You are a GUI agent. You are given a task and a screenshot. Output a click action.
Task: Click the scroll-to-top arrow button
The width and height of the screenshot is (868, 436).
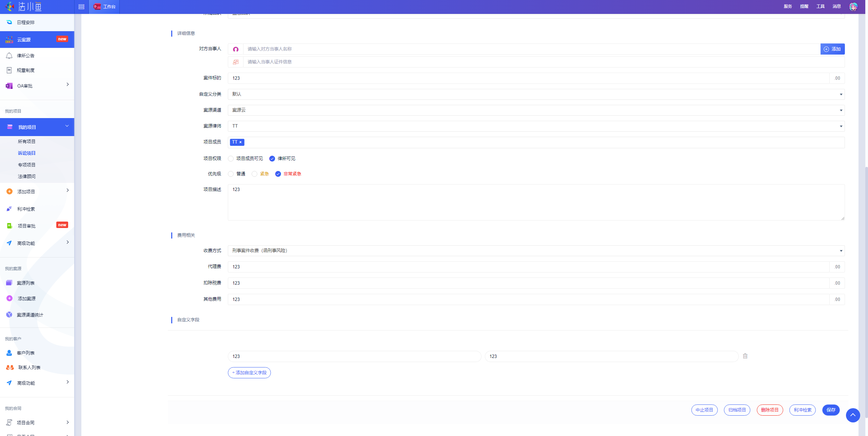[852, 415]
